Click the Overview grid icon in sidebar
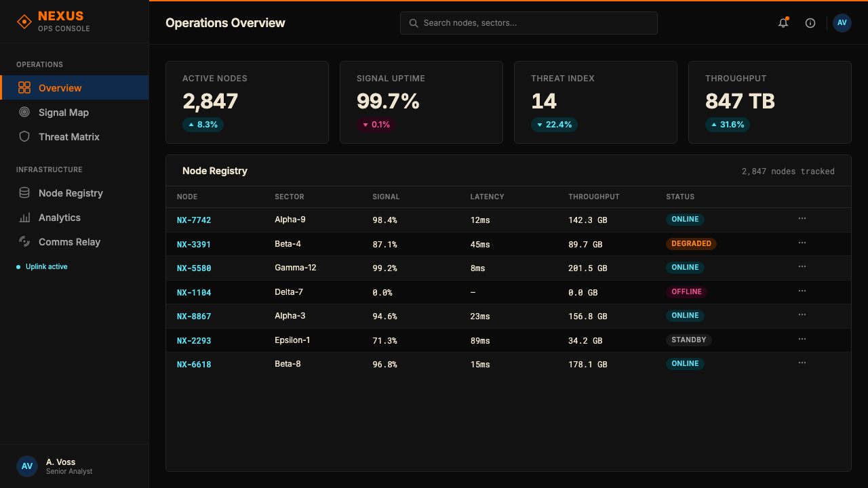Viewport: 868px width, 488px height. point(24,87)
